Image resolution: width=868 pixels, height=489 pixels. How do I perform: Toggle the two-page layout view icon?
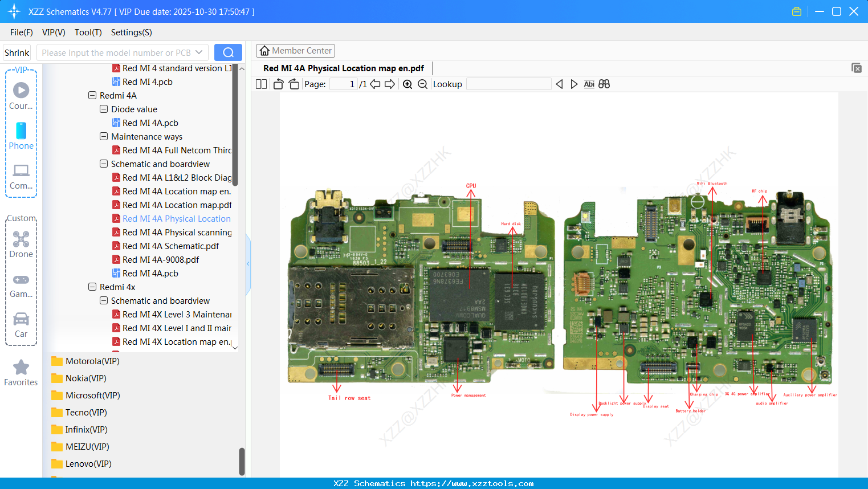point(261,84)
